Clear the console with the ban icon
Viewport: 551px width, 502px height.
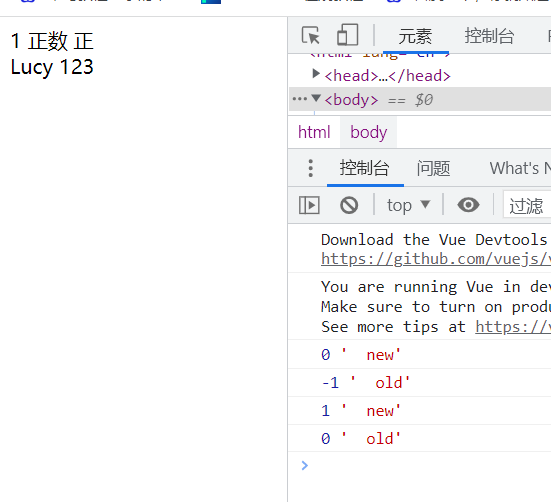(x=349, y=205)
